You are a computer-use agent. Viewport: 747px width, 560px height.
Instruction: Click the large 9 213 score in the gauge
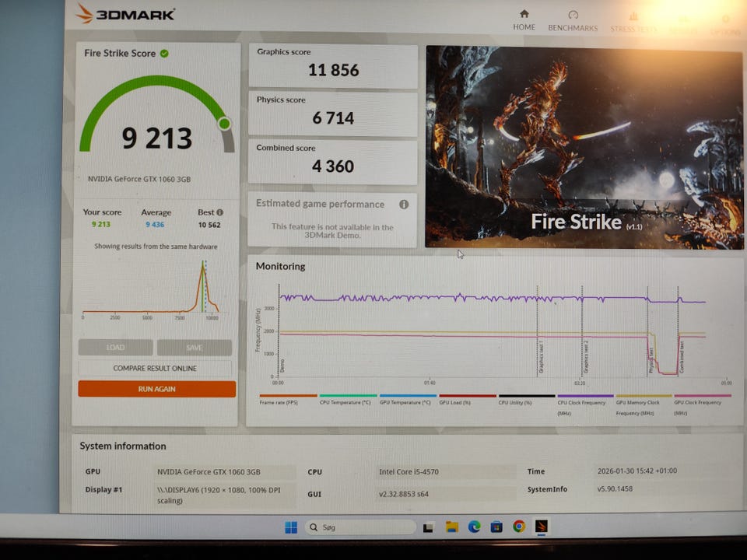click(156, 138)
